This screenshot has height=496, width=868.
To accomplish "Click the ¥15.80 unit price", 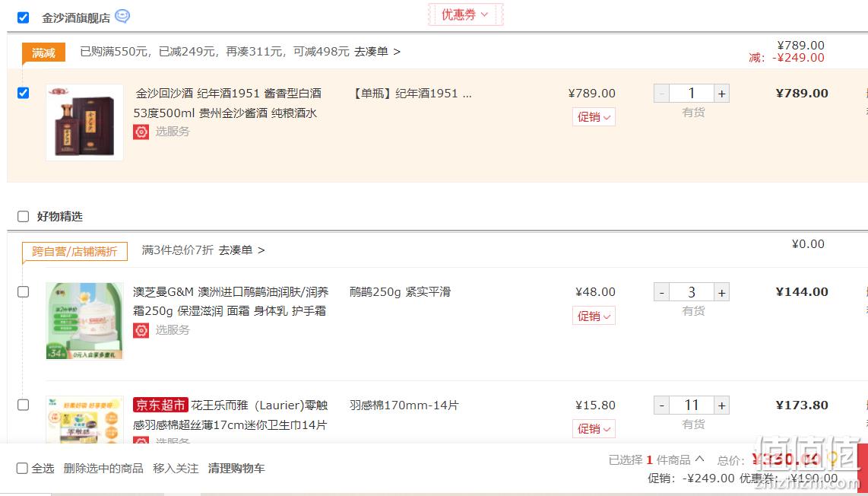I will [x=595, y=405].
